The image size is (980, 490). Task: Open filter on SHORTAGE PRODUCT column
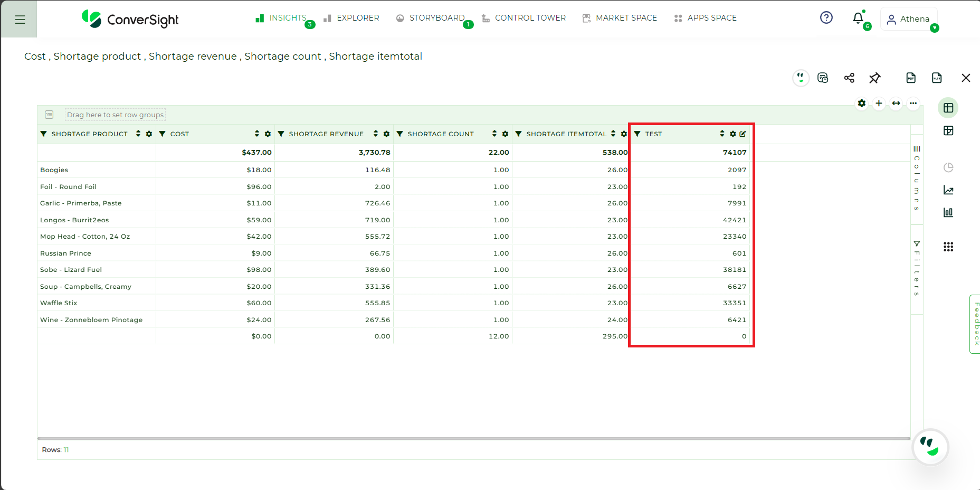[x=44, y=134]
